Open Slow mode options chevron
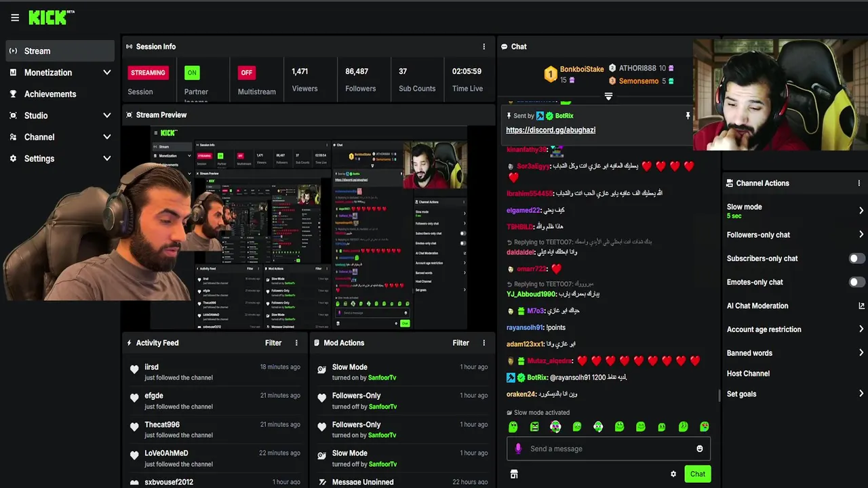Image resolution: width=868 pixels, height=488 pixels. coord(861,211)
